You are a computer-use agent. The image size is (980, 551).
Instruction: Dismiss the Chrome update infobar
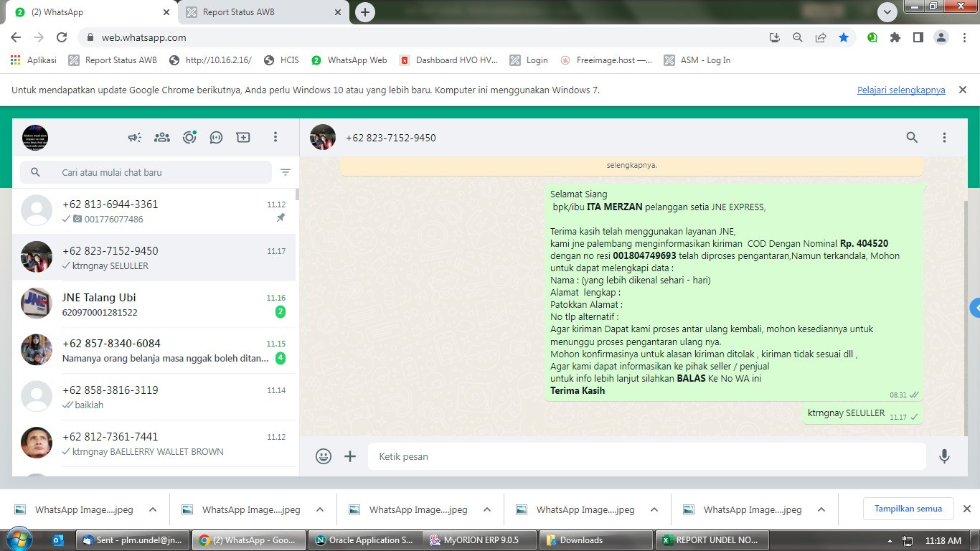coord(963,90)
